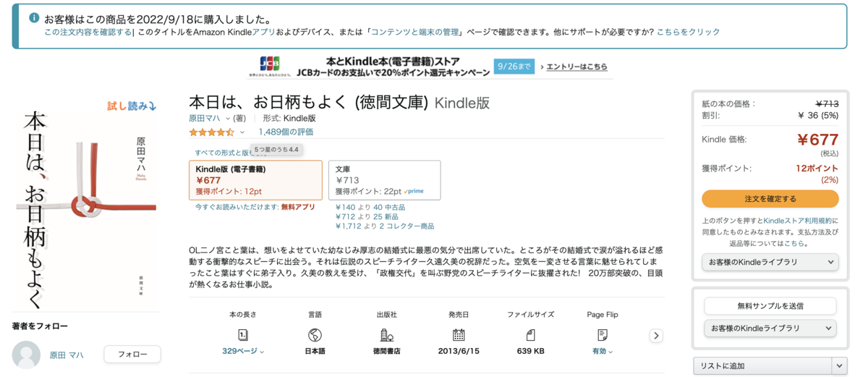Viewport: 868px width, 377px height.
Task: Click 原田マハ author link under title
Action: 205,119
